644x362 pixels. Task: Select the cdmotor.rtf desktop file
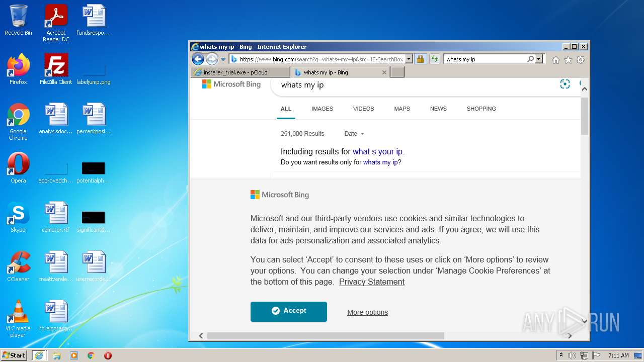pos(56,217)
